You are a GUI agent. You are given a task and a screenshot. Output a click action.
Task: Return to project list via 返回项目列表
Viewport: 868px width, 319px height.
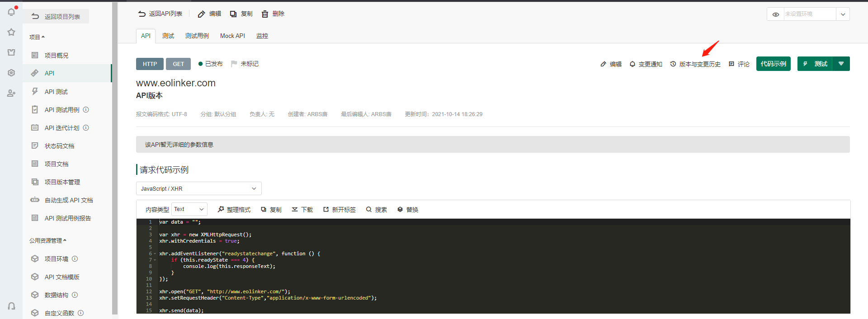pos(56,16)
